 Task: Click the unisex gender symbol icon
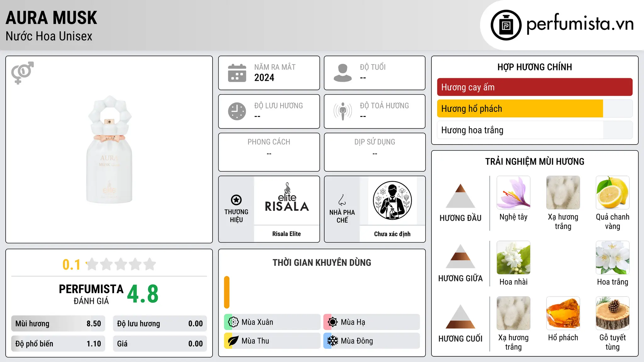pos(22,73)
